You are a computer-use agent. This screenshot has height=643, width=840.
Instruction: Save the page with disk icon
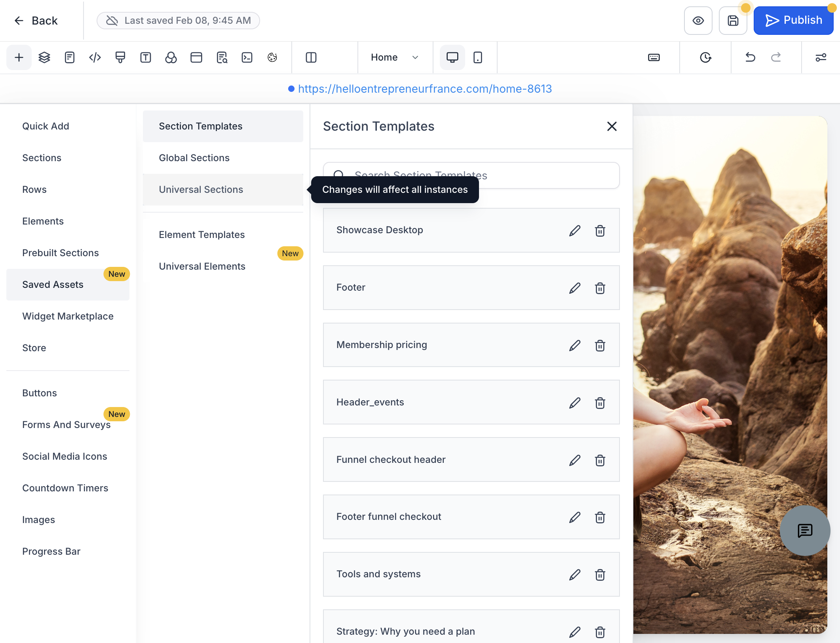[733, 21]
